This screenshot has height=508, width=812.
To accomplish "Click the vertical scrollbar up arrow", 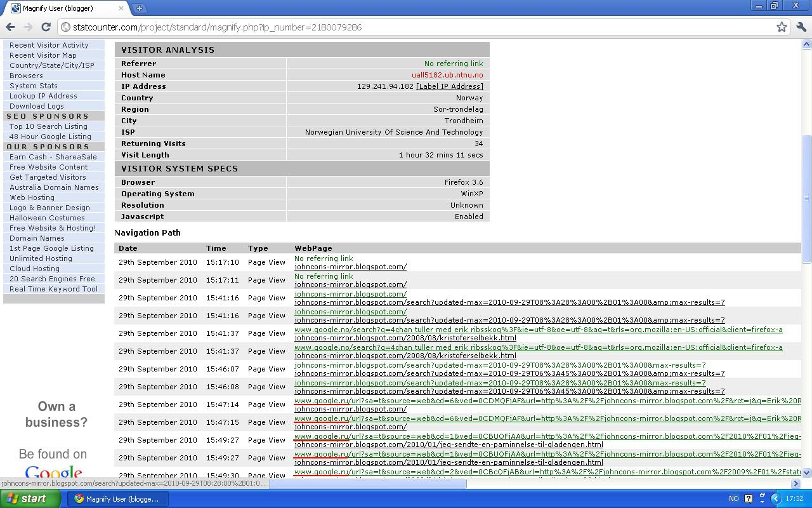I will tap(807, 44).
